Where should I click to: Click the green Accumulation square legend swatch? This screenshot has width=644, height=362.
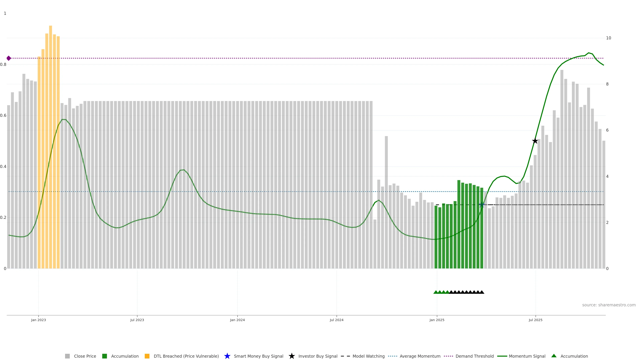[x=104, y=356]
